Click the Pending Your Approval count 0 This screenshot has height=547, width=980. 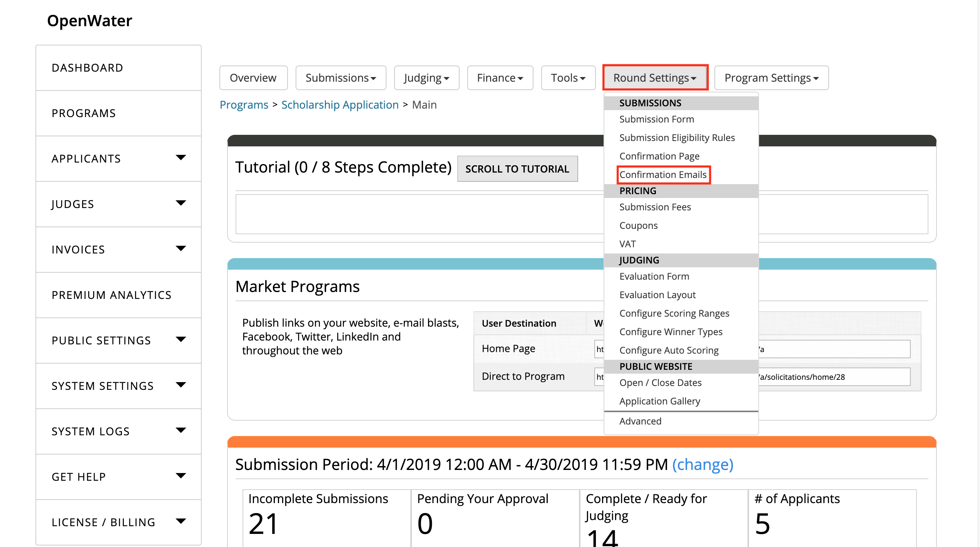[x=425, y=524]
